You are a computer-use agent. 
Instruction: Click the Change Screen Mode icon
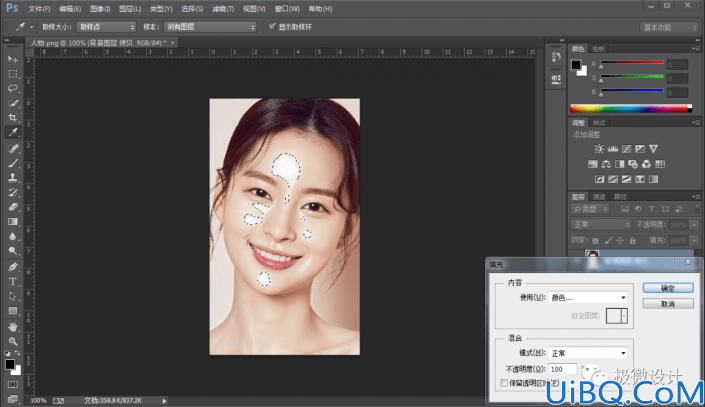pos(13,399)
